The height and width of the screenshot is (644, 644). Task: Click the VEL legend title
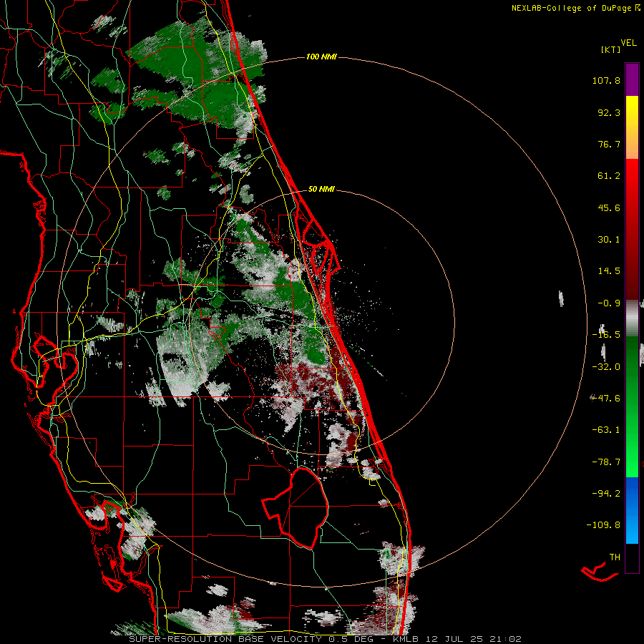628,43
